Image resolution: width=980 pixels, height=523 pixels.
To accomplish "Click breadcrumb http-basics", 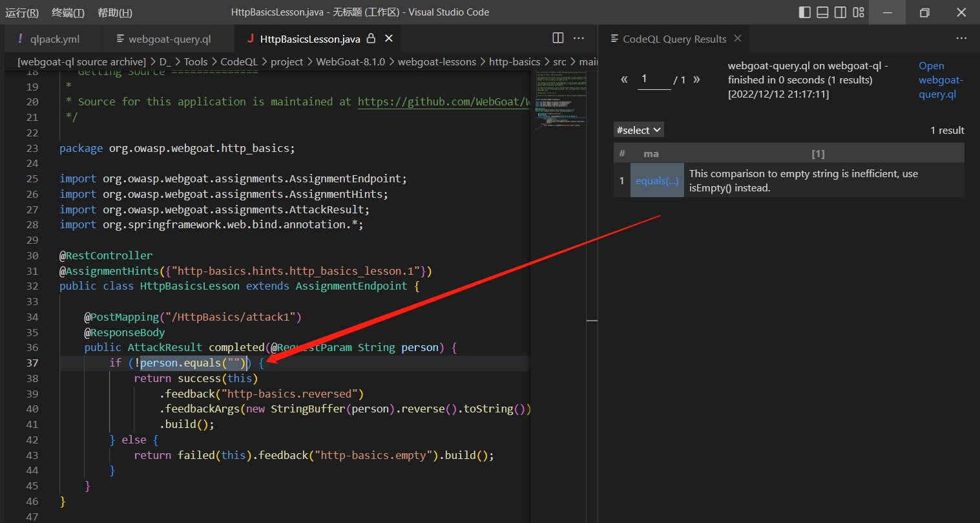I will pos(514,61).
